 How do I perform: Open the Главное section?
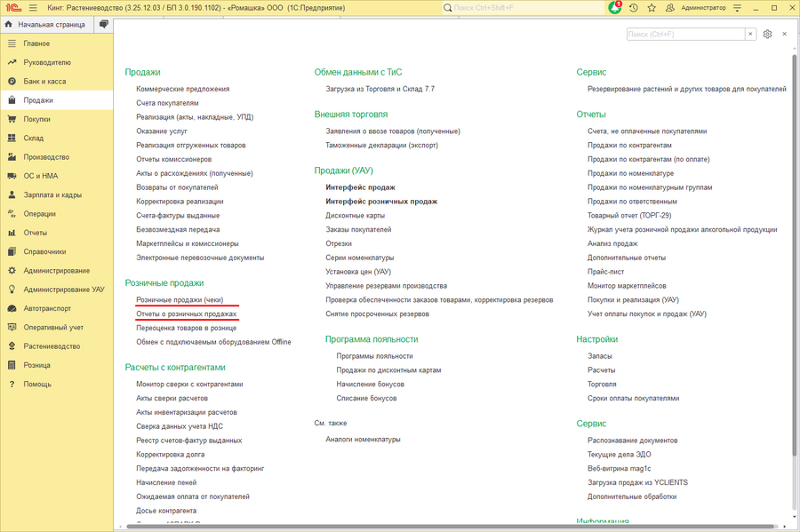(x=57, y=44)
